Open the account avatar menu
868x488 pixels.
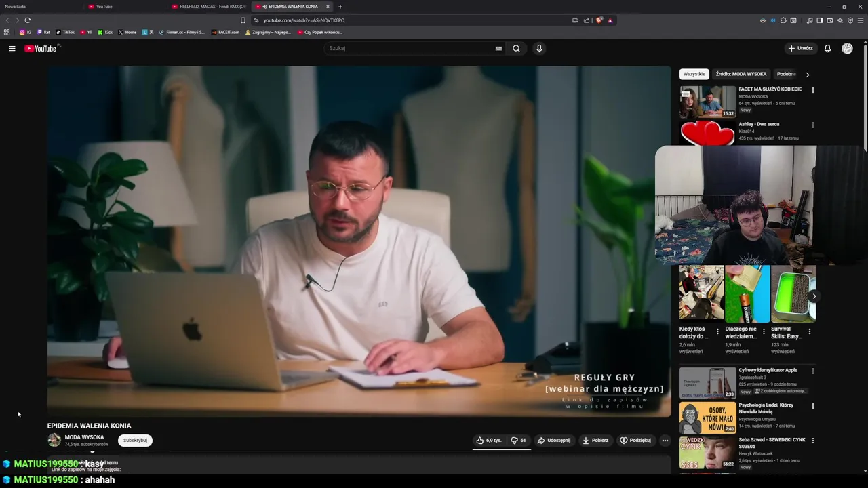click(x=847, y=48)
